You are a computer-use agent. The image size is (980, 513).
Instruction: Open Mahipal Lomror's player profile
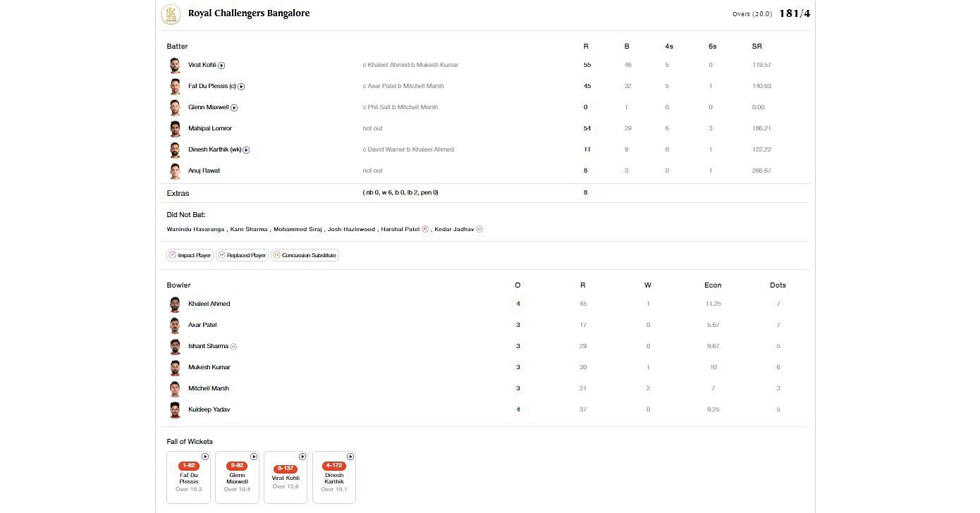click(209, 128)
